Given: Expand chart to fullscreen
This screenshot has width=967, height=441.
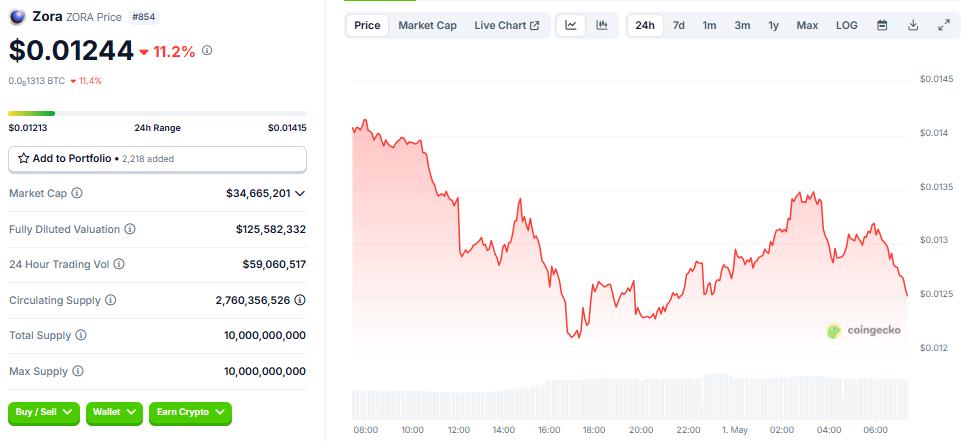Looking at the screenshot, I should [944, 25].
